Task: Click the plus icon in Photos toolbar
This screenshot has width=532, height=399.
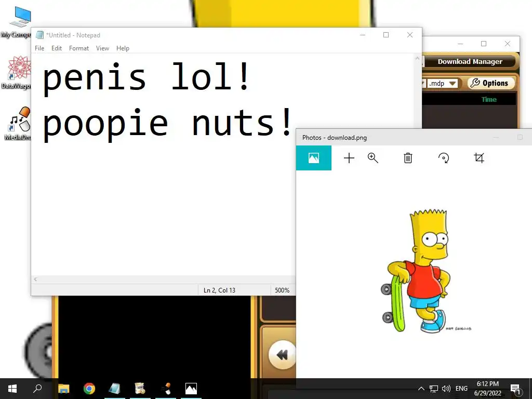Action: point(349,158)
